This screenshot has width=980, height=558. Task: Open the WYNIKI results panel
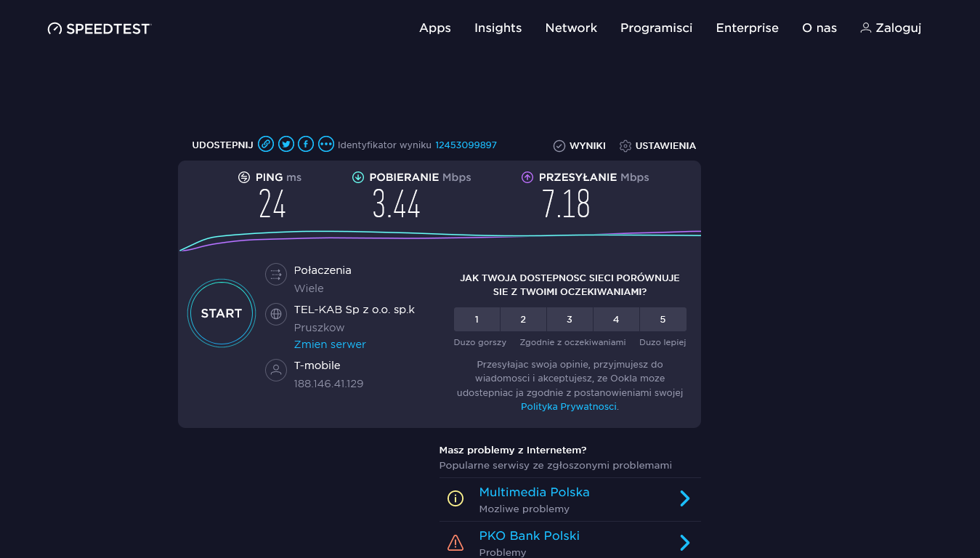click(579, 145)
